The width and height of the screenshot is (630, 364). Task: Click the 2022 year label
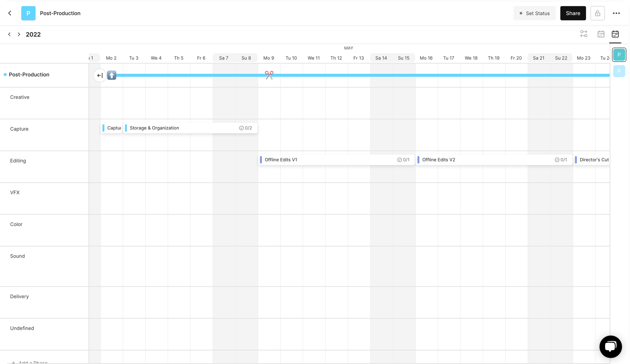[x=33, y=34]
